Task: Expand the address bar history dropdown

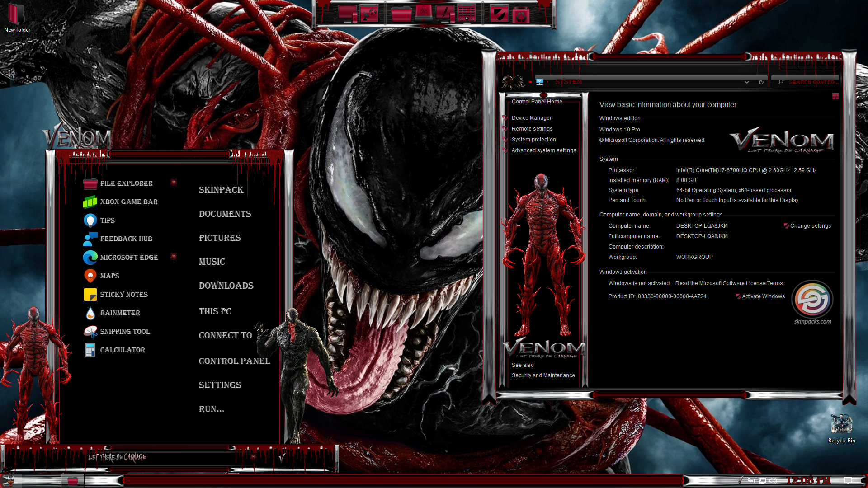Action: click(747, 82)
